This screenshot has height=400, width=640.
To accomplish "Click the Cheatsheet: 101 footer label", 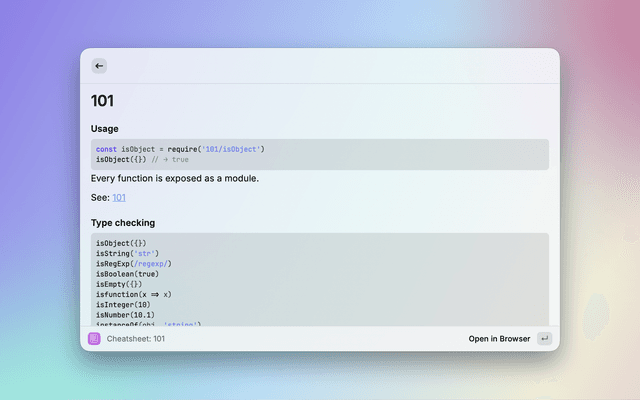I will (x=136, y=339).
